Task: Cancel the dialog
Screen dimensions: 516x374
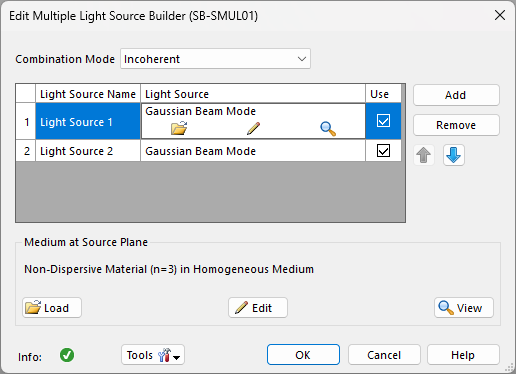Action: pyautogui.click(x=384, y=355)
